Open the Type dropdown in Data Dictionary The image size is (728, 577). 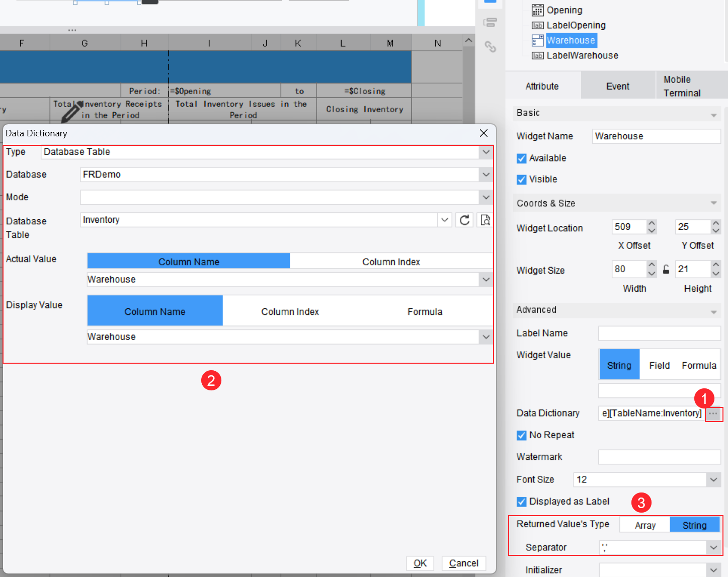pos(486,152)
